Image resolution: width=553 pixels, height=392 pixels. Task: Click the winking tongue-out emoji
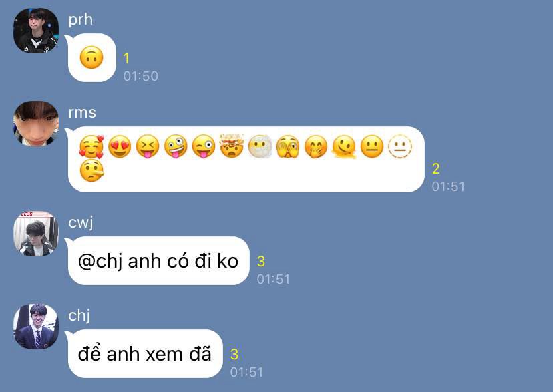[x=204, y=146]
